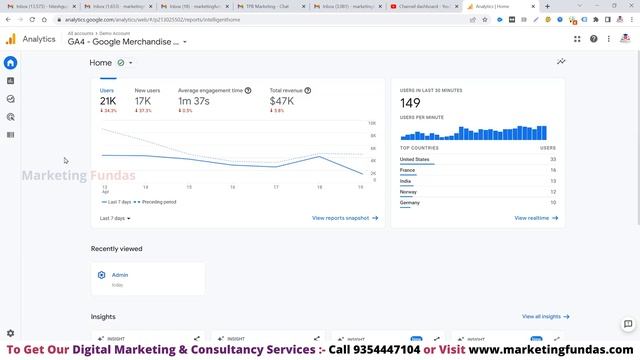The height and width of the screenshot is (360, 640).
Task: Open the Last 7 days date range dropdown
Action: (115, 218)
